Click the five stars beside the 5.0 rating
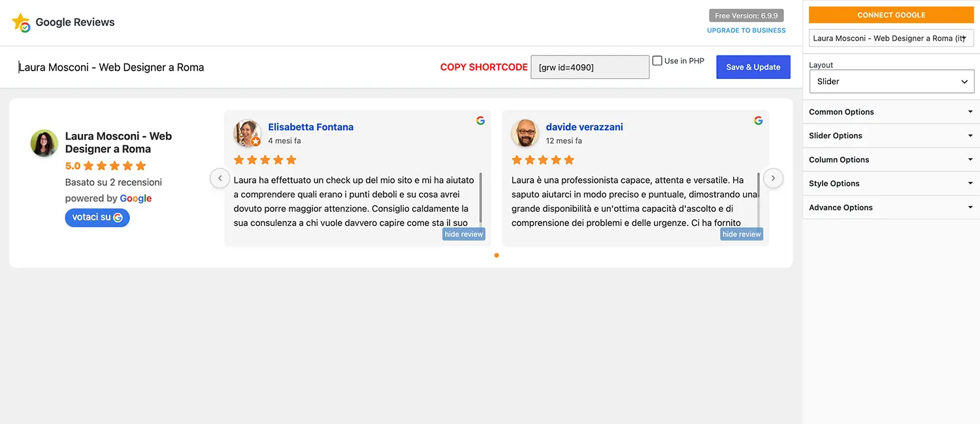Image resolution: width=980 pixels, height=424 pixels. pyautogui.click(x=115, y=166)
